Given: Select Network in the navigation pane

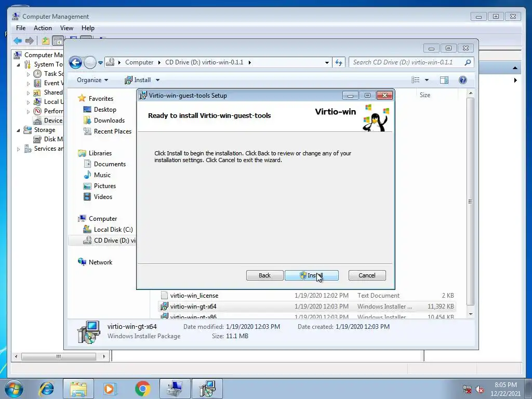Looking at the screenshot, I should point(100,262).
